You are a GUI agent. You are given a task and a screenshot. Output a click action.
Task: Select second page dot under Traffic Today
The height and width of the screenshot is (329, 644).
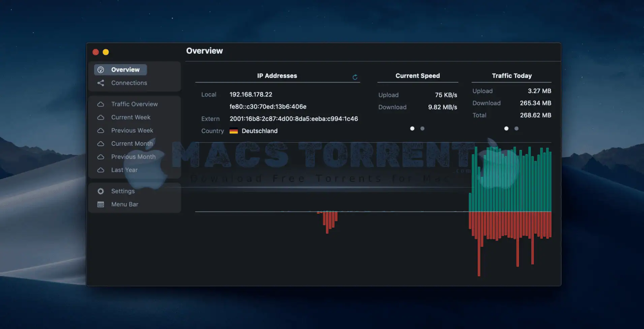point(516,128)
